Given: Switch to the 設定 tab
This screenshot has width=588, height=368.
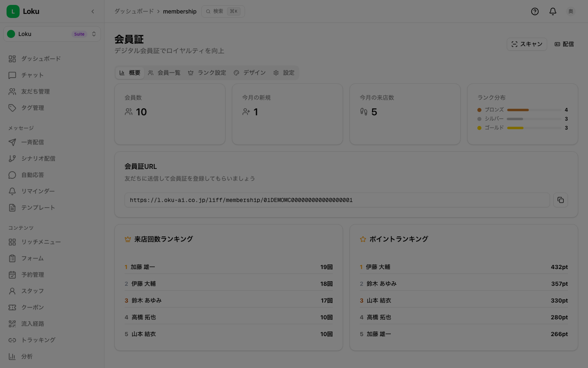Looking at the screenshot, I should tap(284, 73).
